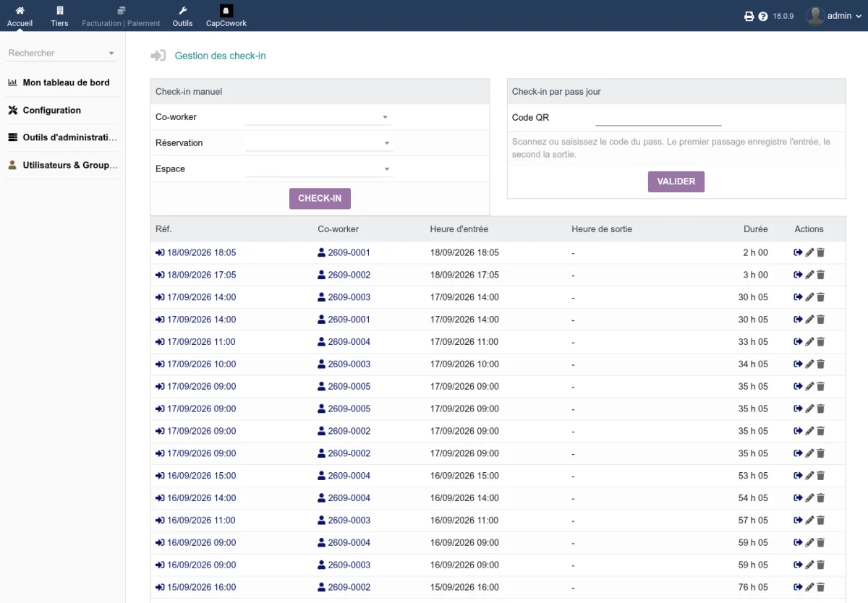Open the Facturation | Paiement menu
This screenshot has height=603, width=868.
click(121, 16)
